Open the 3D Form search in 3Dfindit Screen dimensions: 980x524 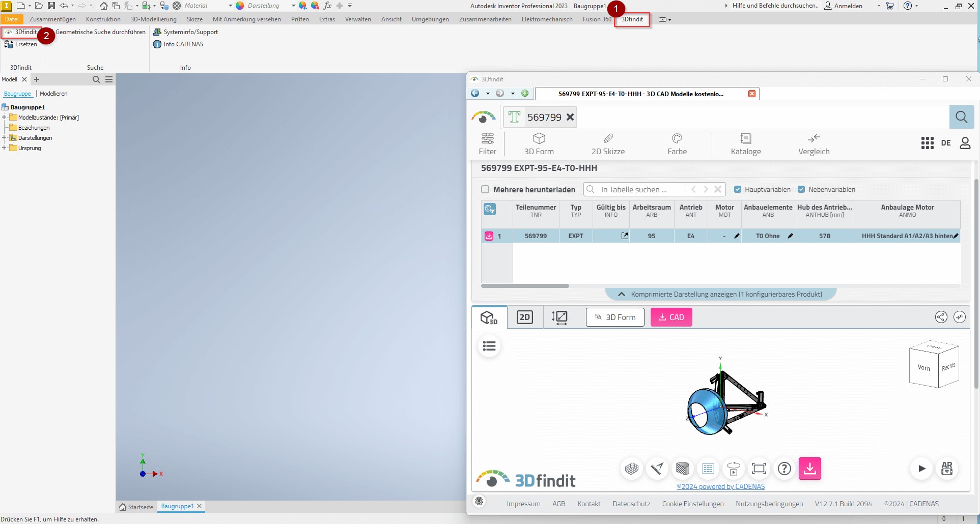coord(539,143)
